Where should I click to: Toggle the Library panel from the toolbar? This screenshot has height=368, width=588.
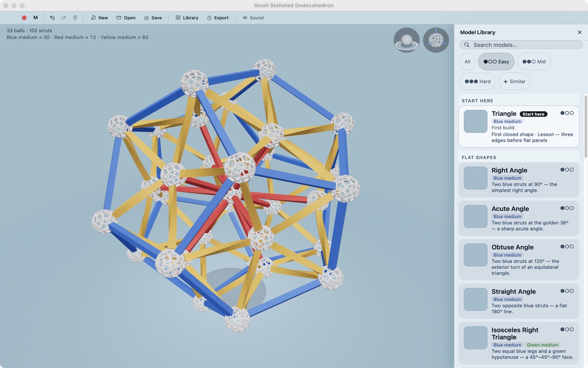tap(187, 18)
